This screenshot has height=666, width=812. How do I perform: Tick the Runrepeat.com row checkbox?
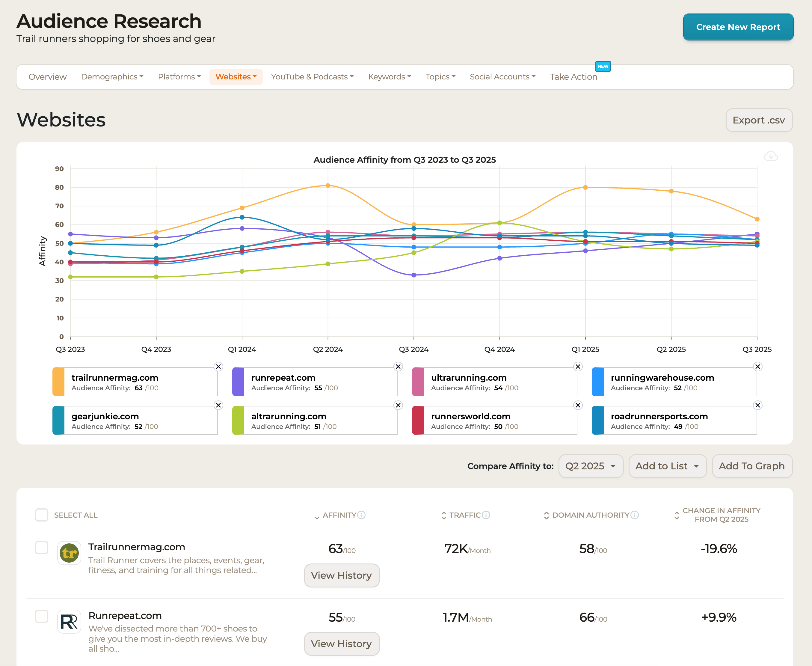[x=41, y=616]
